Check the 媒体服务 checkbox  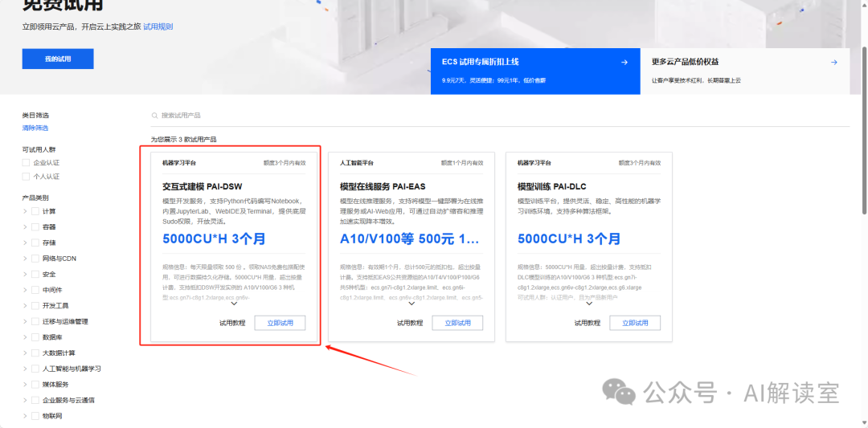[x=35, y=385]
